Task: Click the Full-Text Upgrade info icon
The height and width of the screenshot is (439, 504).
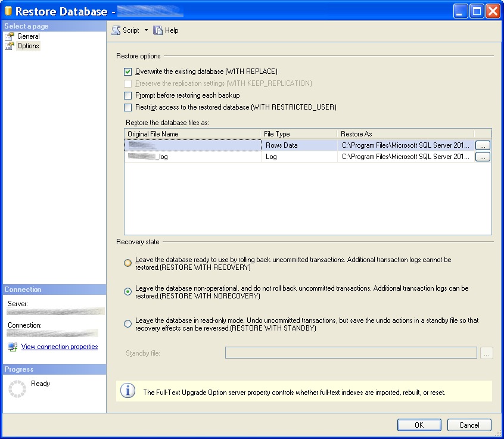Action: click(x=127, y=391)
